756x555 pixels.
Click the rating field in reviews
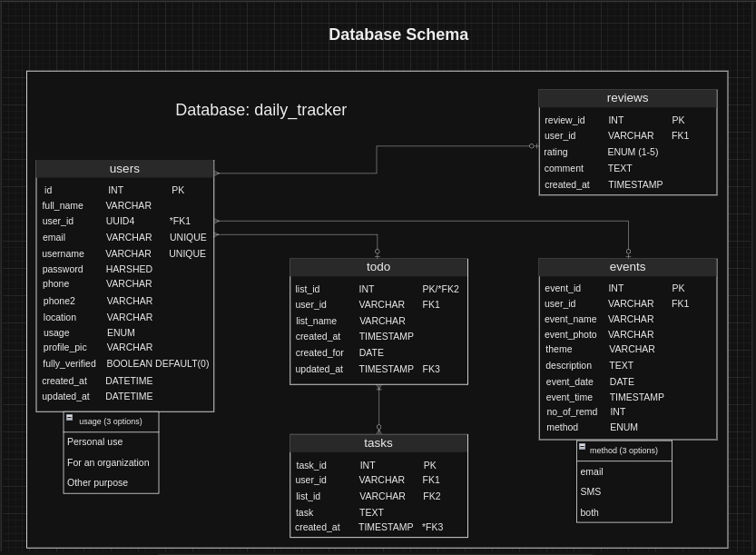pyautogui.click(x=555, y=152)
